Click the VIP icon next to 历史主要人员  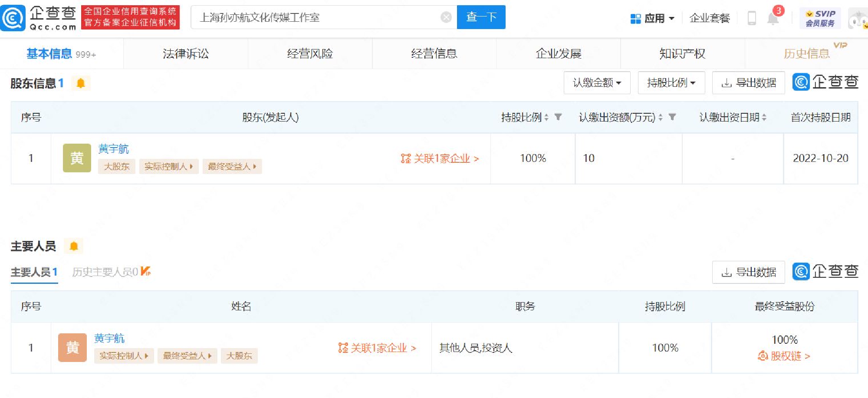146,271
